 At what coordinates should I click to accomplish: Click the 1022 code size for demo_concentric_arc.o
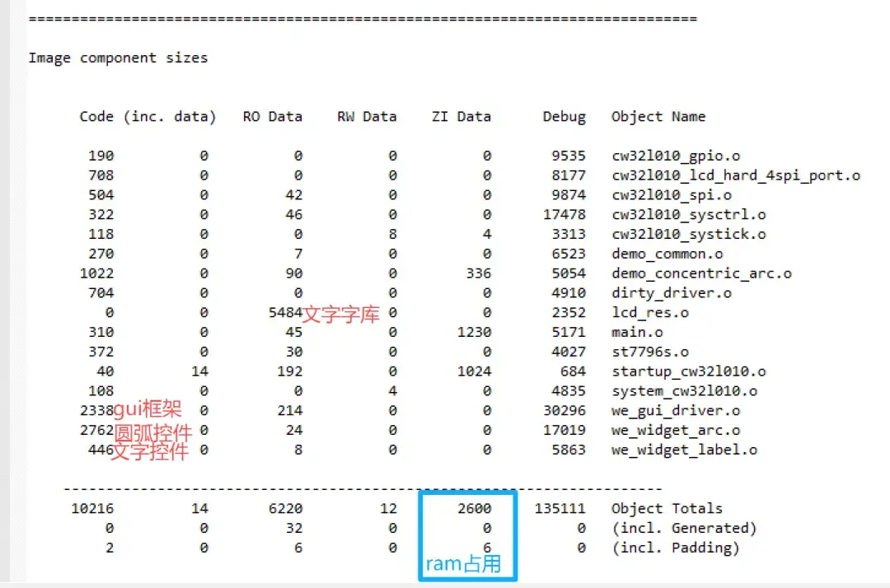(x=97, y=273)
